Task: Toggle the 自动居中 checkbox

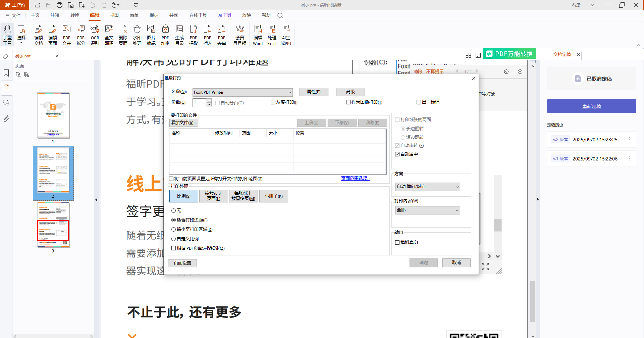Action: tap(397, 154)
